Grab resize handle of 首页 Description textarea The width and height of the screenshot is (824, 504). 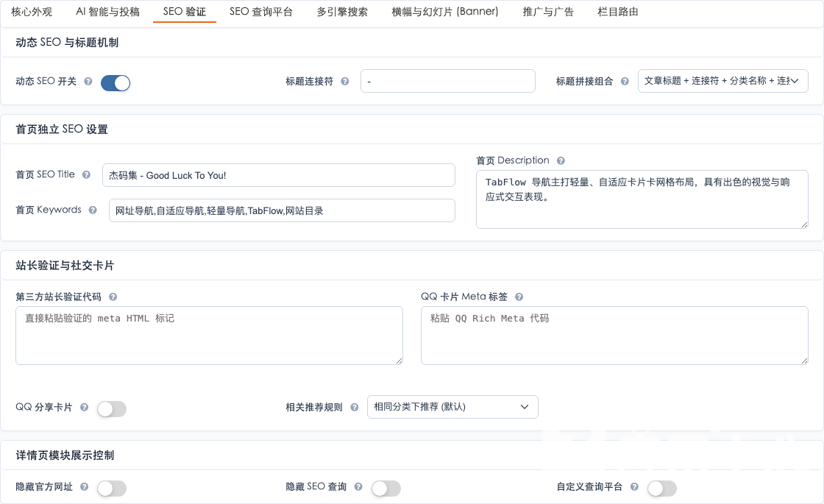[804, 225]
